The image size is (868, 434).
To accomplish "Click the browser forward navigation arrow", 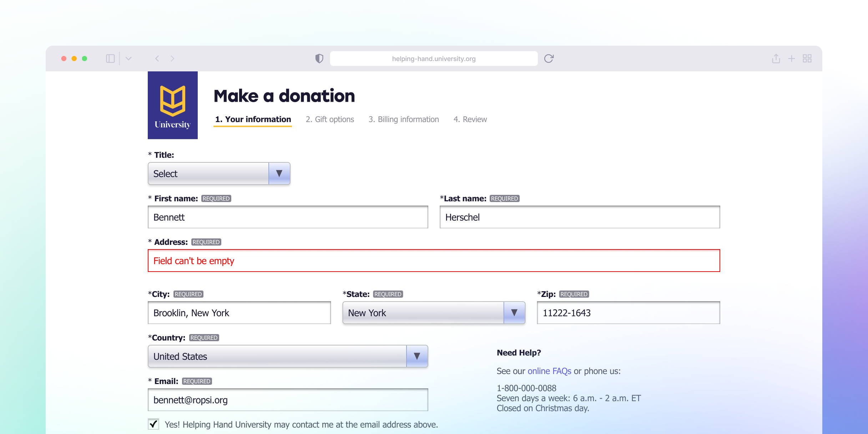I will [x=173, y=58].
